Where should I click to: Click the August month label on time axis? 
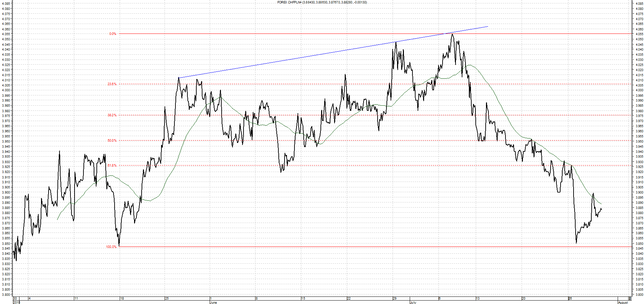point(623,302)
